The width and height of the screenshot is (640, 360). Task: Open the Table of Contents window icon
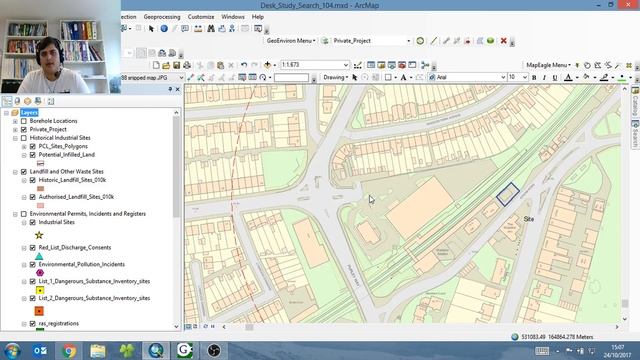(x=371, y=65)
